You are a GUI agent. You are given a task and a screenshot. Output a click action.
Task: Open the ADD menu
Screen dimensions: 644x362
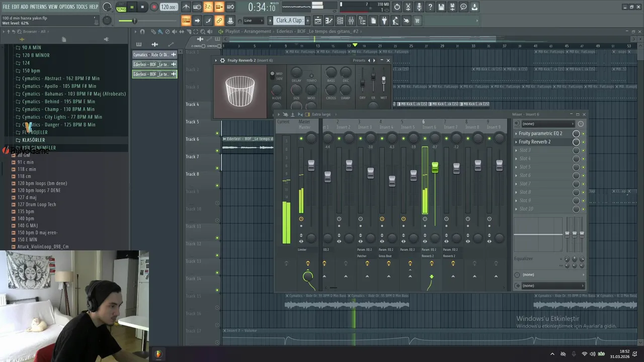coord(24,7)
